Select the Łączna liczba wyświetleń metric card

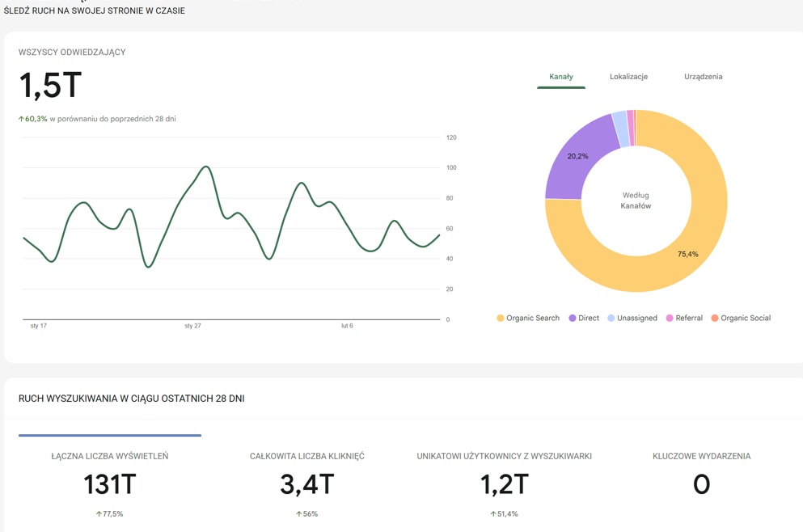tap(110, 483)
